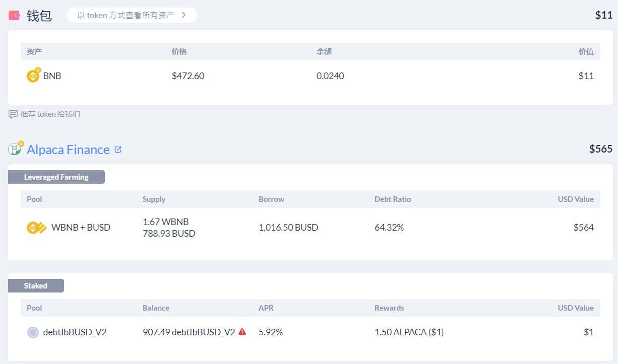Screen dimensions: 618x364
Task: Click the red warning triangle icon
Action: point(242,332)
